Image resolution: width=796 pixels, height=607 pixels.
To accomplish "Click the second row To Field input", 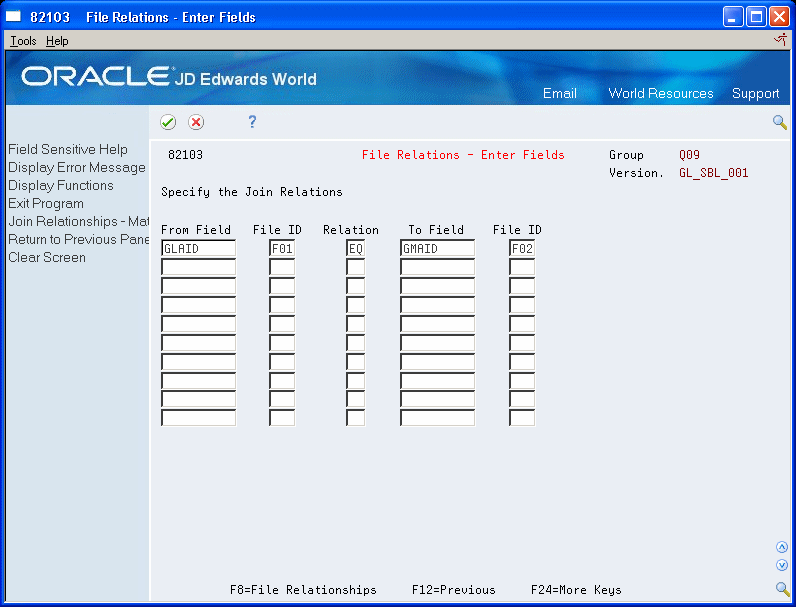I will point(438,267).
